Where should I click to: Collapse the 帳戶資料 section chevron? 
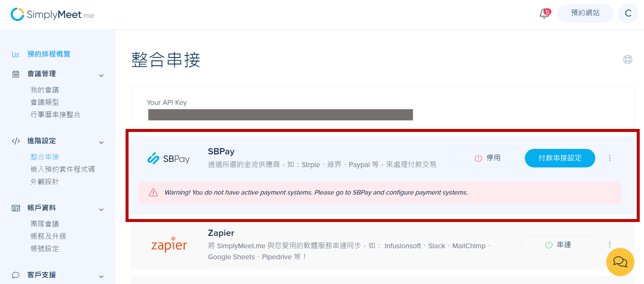[102, 209]
